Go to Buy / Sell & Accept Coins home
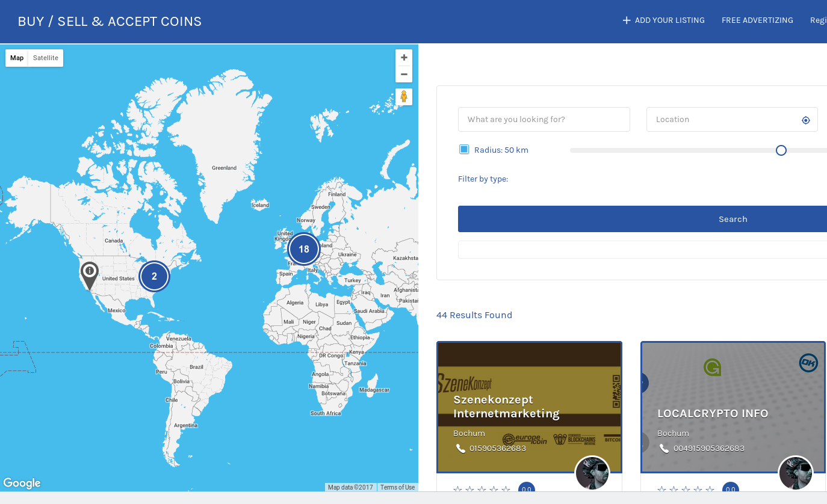Screen dimensions: 827x504 pyautogui.click(x=110, y=22)
